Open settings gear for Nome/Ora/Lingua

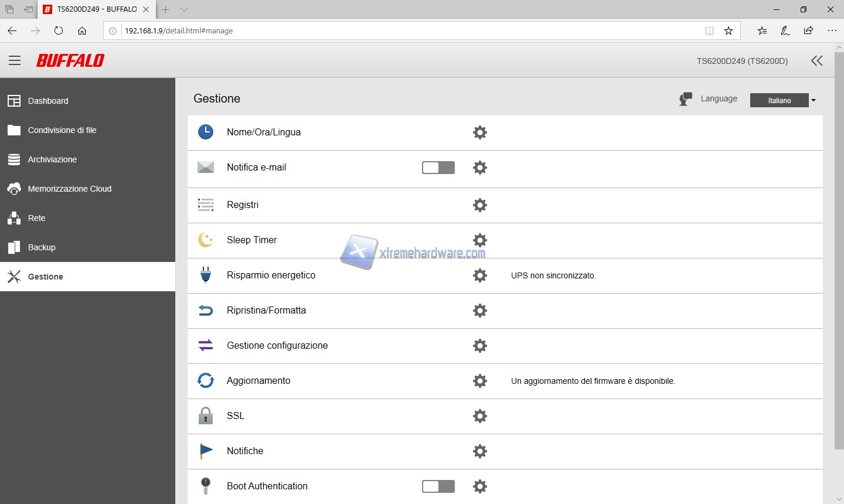pyautogui.click(x=480, y=132)
